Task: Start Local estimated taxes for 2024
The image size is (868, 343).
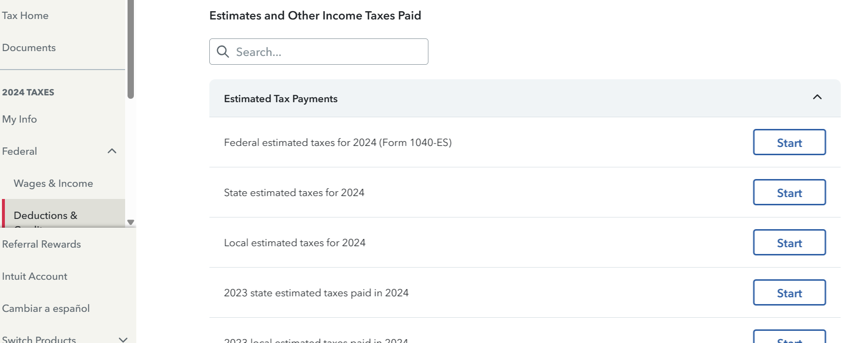Action: pos(789,242)
